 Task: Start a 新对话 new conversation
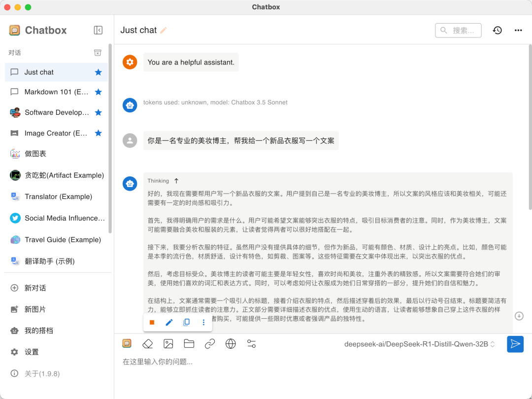[x=56, y=288]
